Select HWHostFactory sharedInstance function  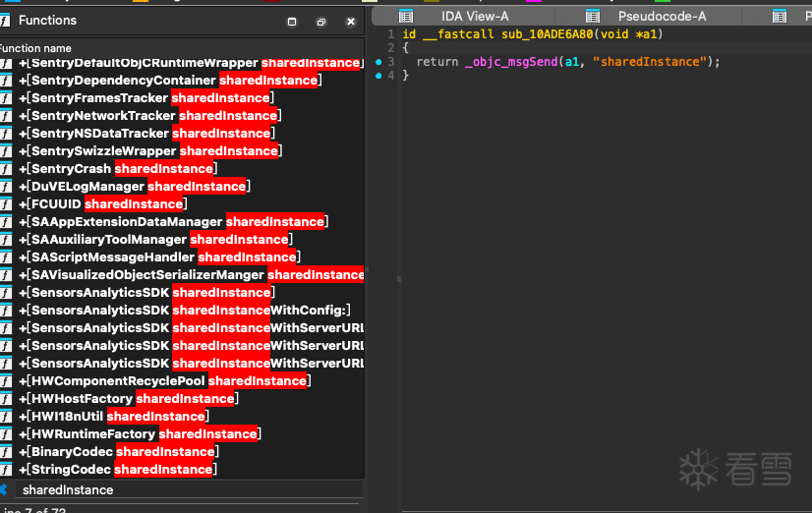click(x=182, y=398)
